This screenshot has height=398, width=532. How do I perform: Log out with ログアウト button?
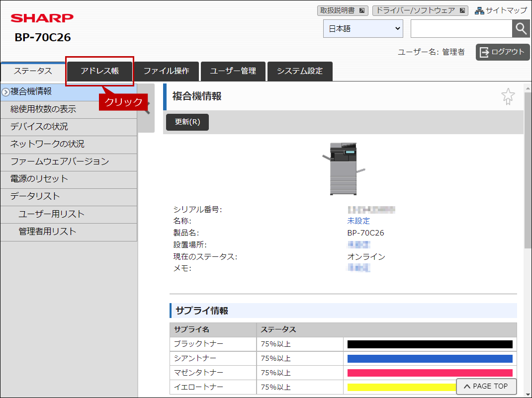503,52
